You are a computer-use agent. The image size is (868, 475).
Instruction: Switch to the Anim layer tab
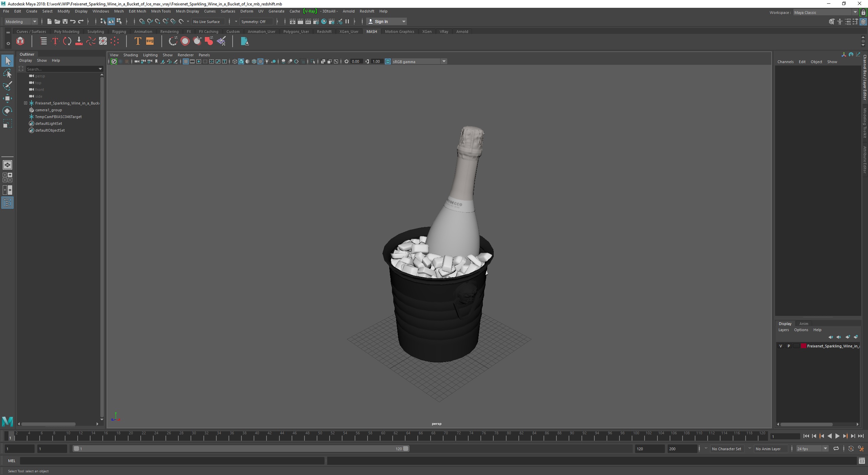tap(804, 324)
